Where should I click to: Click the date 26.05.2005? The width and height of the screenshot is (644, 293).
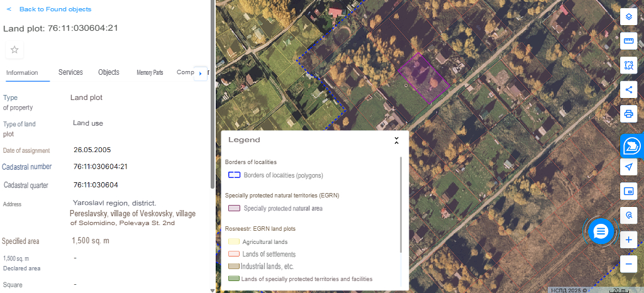pyautogui.click(x=92, y=150)
